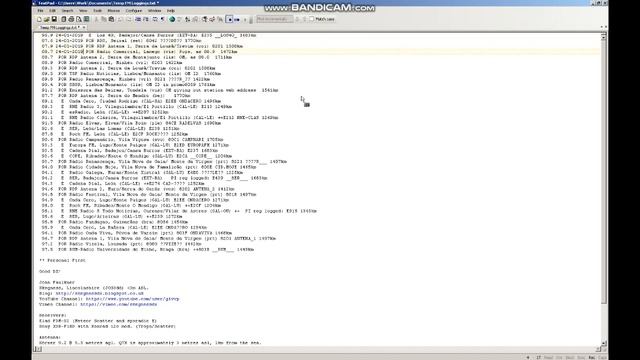Click the 'Antenna:' heading line
The height and width of the screenshot is (360, 640).
(50, 337)
